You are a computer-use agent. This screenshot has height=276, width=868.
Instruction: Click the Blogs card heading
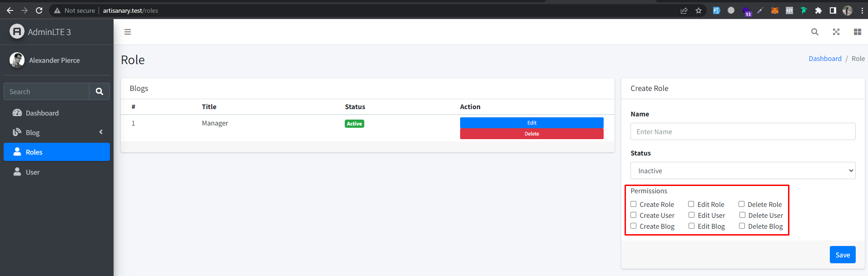tap(139, 88)
